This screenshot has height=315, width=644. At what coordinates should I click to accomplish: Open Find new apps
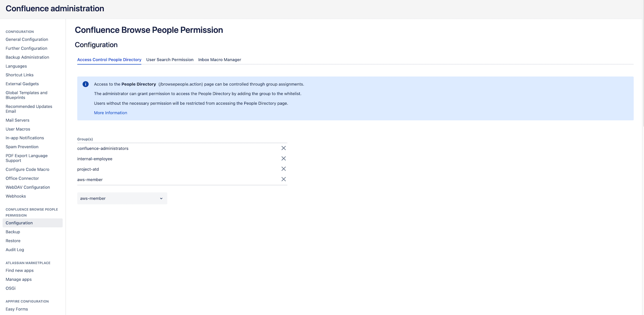(x=20, y=271)
